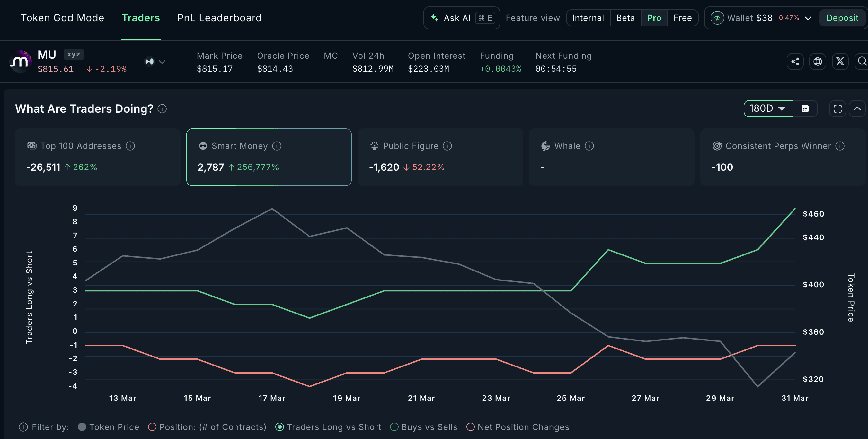Select Buys vs Sells filter

click(x=423, y=427)
